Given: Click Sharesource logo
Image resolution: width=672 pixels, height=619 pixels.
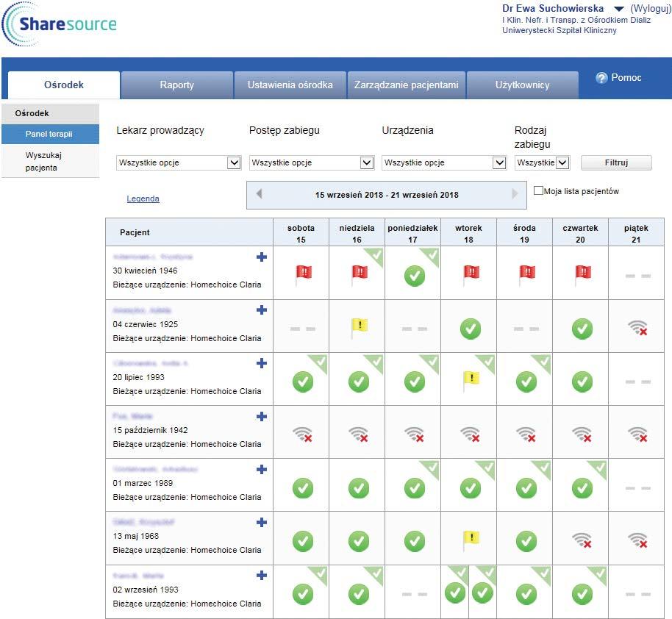Looking at the screenshot, I should coord(60,24).
